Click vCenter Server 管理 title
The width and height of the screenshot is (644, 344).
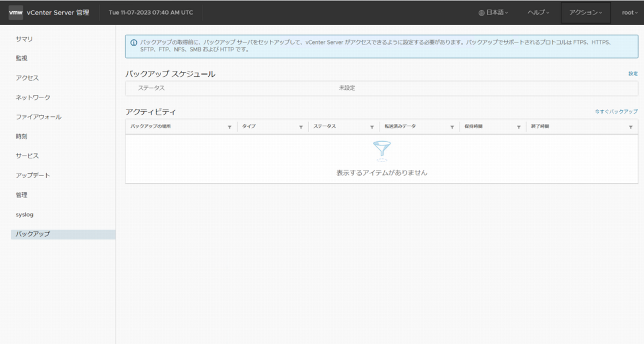[58, 13]
